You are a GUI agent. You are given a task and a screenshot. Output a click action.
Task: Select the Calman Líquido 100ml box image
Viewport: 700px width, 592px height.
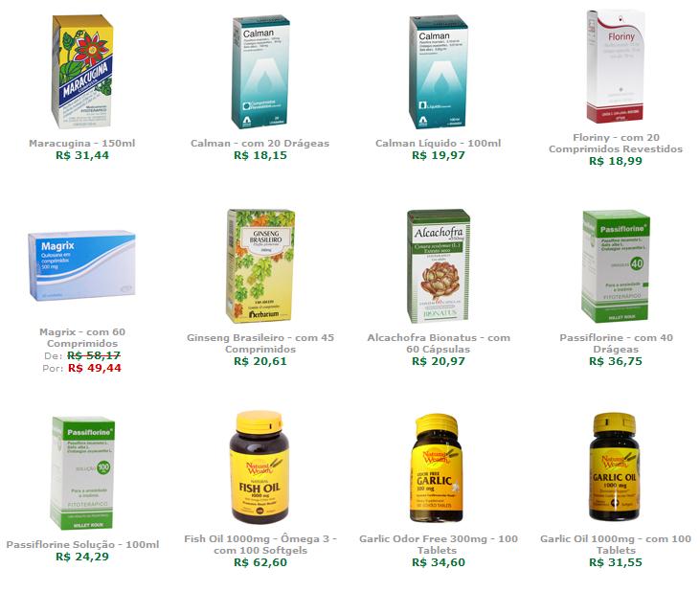pyautogui.click(x=438, y=72)
